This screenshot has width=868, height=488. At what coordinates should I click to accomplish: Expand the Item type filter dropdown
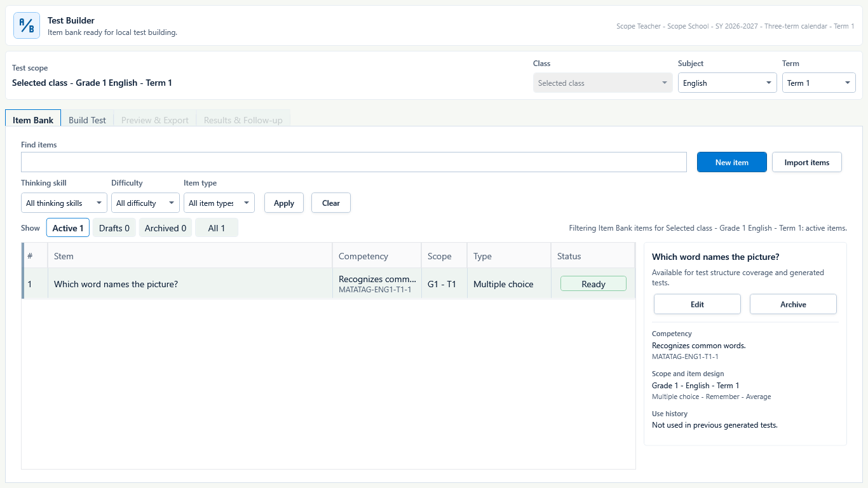pos(219,203)
